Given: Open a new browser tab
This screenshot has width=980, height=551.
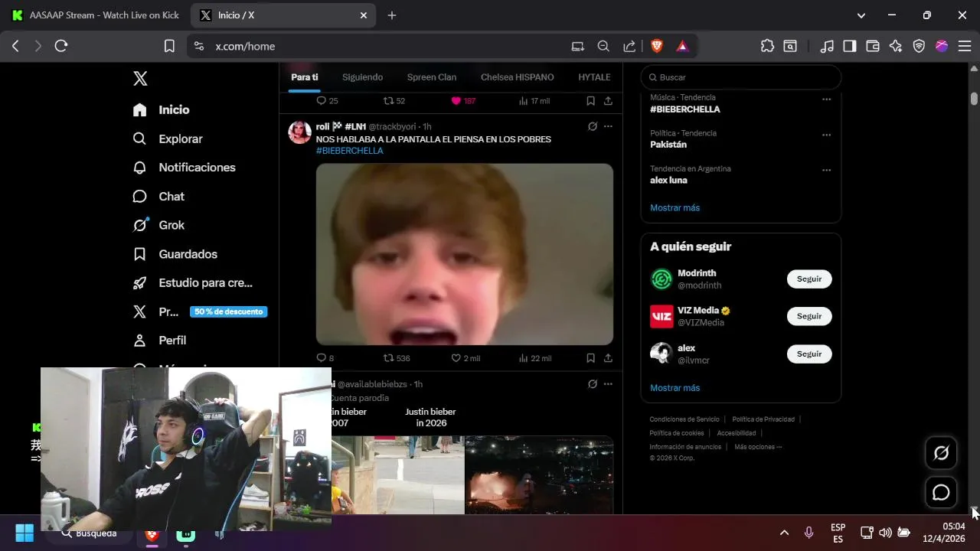Looking at the screenshot, I should click(x=392, y=15).
